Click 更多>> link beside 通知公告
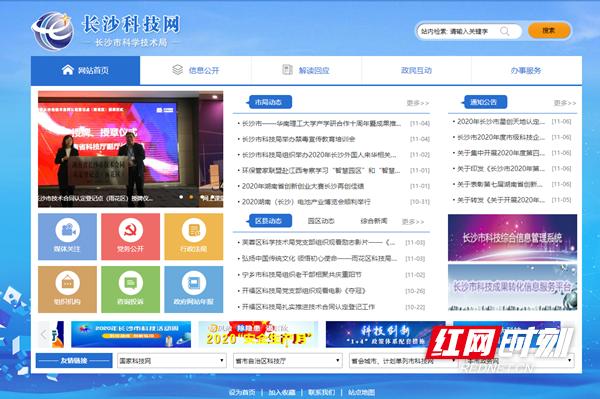Screen dimensions: 600x399 click(565, 103)
